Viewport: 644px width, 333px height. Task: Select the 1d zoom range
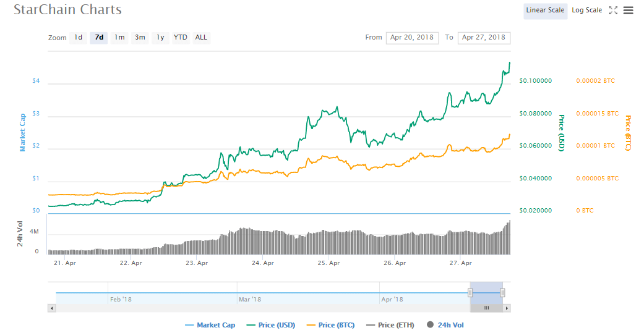point(78,38)
